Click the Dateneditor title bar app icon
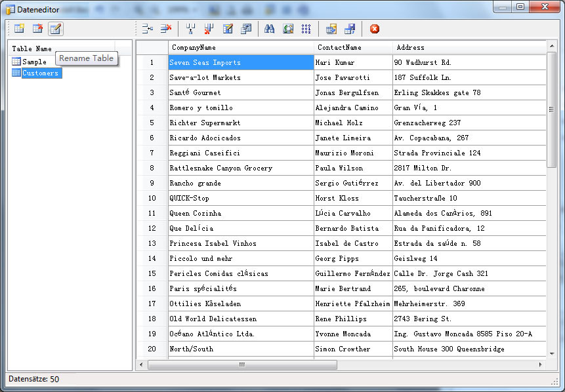This screenshot has width=565, height=392. [x=10, y=9]
